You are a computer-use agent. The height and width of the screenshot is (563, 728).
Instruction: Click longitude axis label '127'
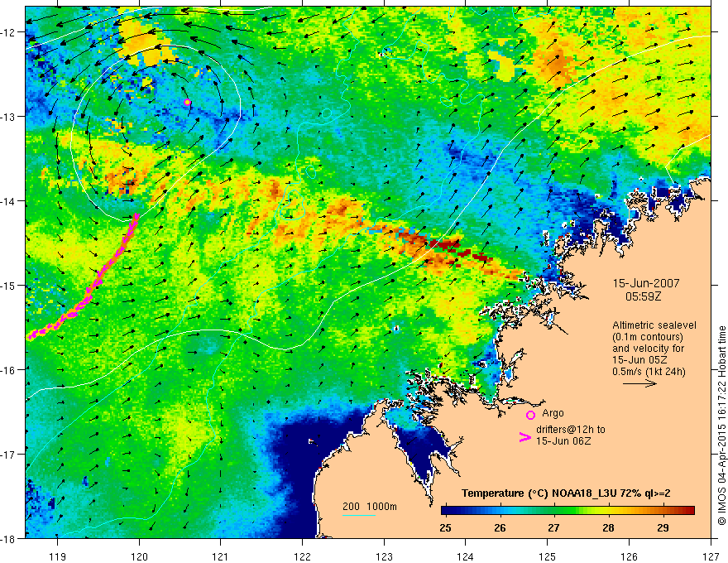(711, 556)
